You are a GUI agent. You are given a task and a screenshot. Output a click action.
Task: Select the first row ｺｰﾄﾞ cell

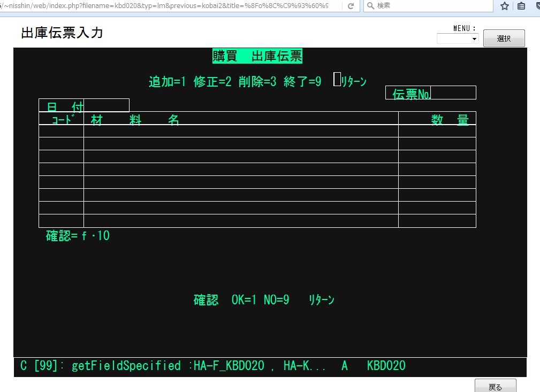pos(61,131)
